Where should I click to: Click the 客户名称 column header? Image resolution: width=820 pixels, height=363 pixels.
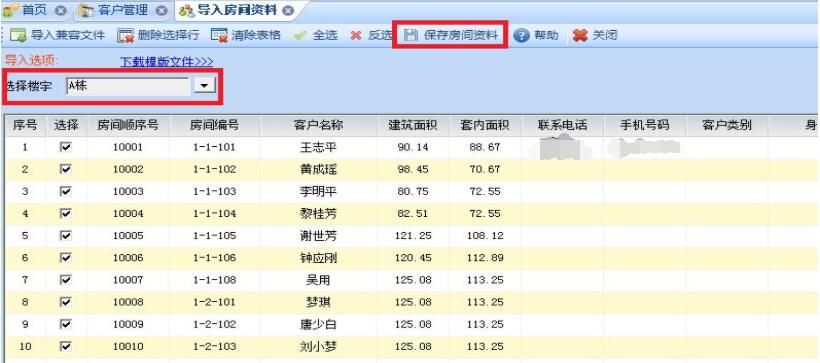318,126
